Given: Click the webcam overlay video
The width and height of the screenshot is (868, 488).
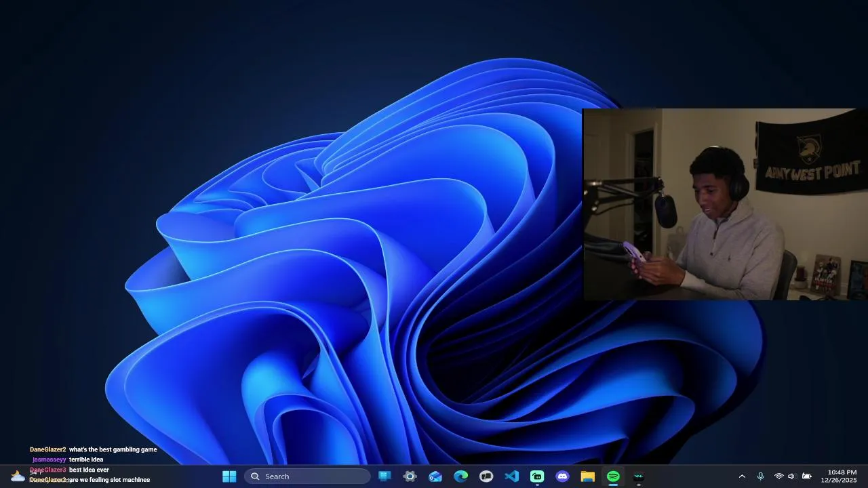Looking at the screenshot, I should coord(725,204).
